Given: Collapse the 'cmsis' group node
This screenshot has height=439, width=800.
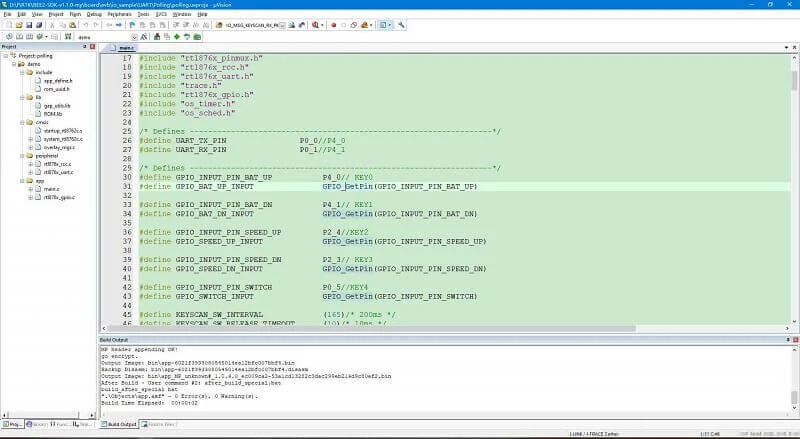Looking at the screenshot, I should coord(22,123).
